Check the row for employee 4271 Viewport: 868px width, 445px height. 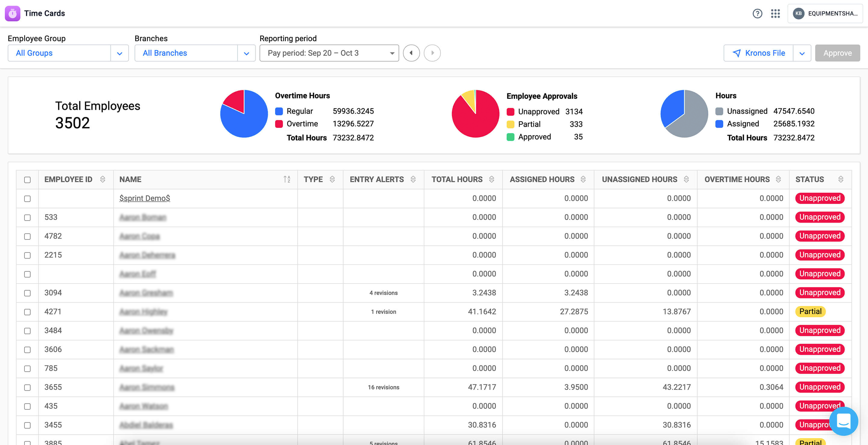[x=27, y=312]
